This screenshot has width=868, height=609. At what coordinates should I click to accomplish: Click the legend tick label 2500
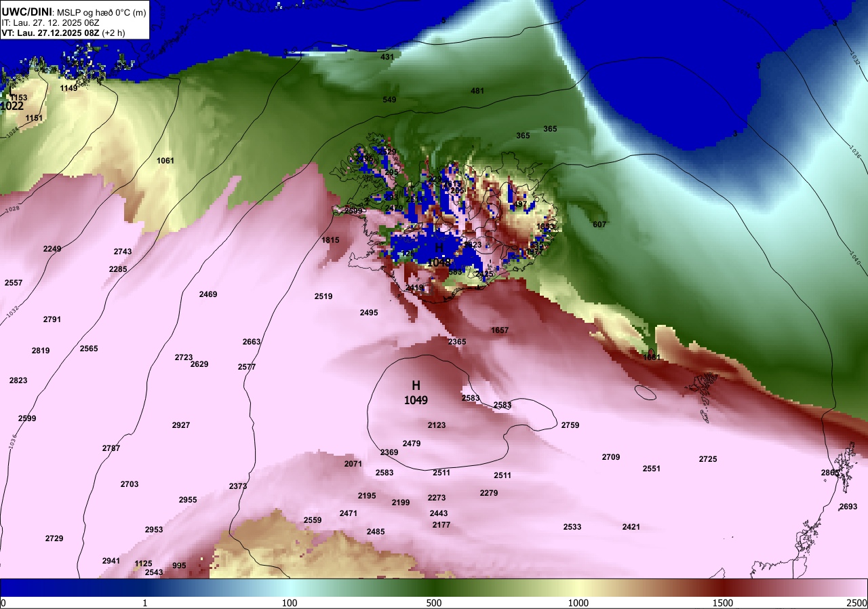point(857,603)
